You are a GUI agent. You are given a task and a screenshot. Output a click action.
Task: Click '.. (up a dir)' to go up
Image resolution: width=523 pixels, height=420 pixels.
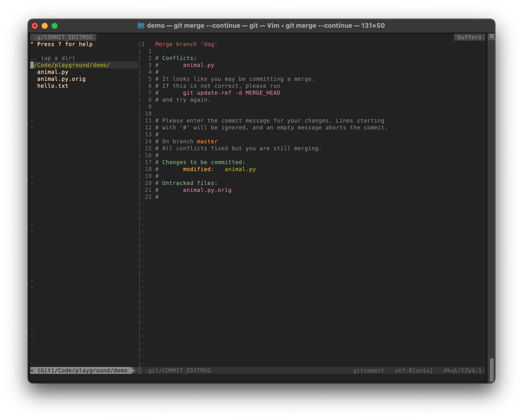click(x=53, y=58)
